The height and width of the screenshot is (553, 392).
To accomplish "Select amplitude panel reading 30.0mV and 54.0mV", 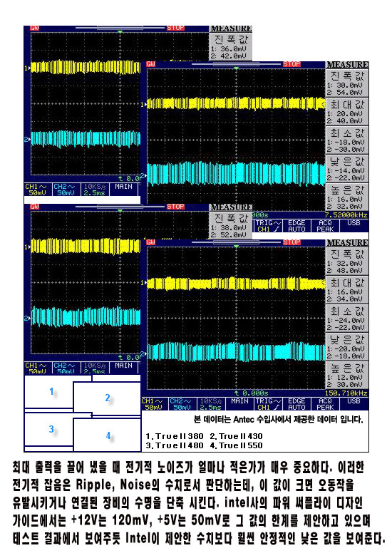I will click(x=347, y=83).
